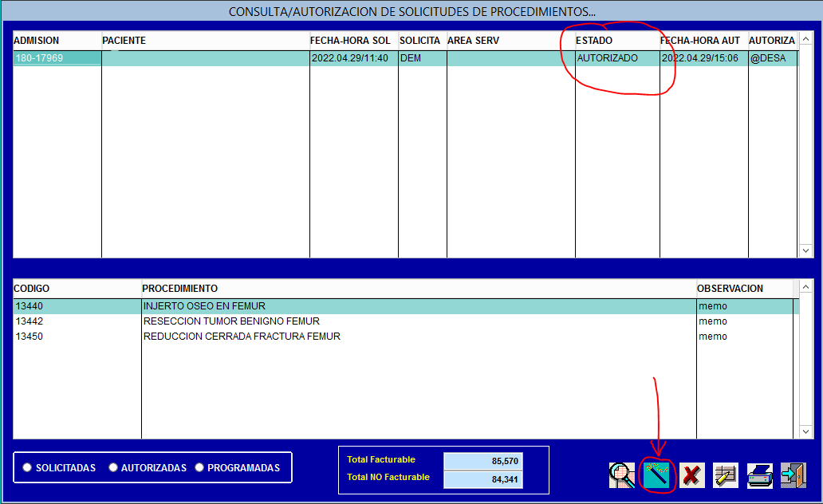Select procedure code 13440
This screenshot has width=823, height=504.
point(77,306)
